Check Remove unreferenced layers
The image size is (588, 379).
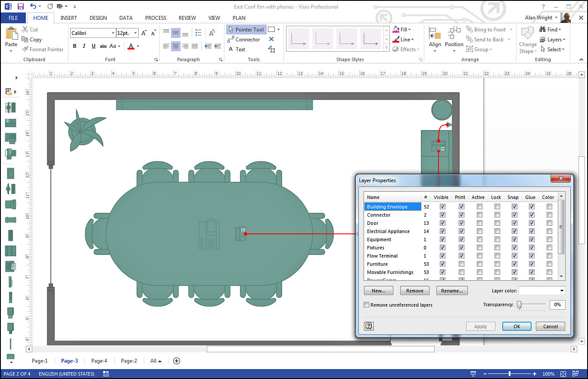[x=367, y=305]
